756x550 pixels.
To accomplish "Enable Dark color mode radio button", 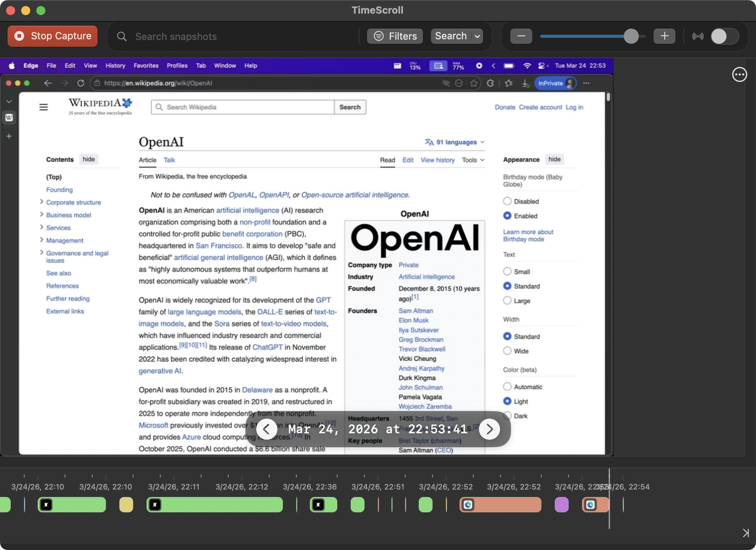I will click(x=507, y=416).
